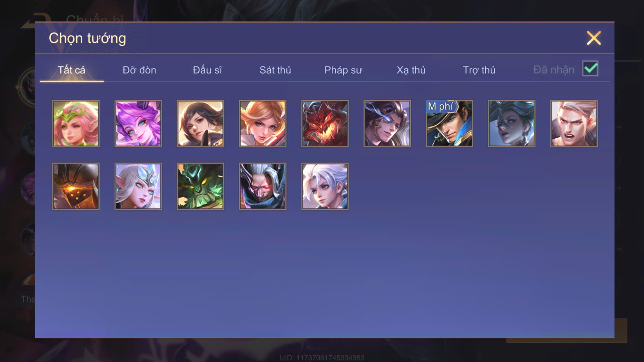The width and height of the screenshot is (644, 362).
Task: Go to the Xạ thủ tab
Action: [411, 70]
